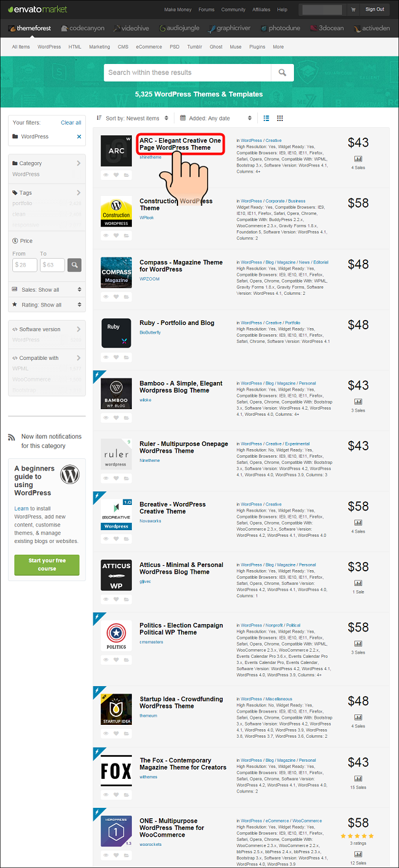Click the Learn link in the WordPress guide
399x868 pixels.
click(21, 509)
